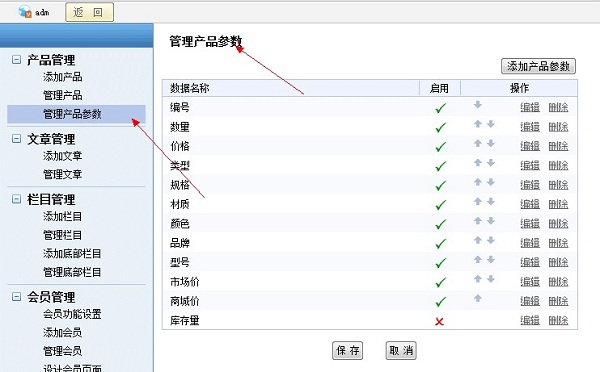
Task: Move the 价格 row down with arrow
Action: [x=491, y=143]
